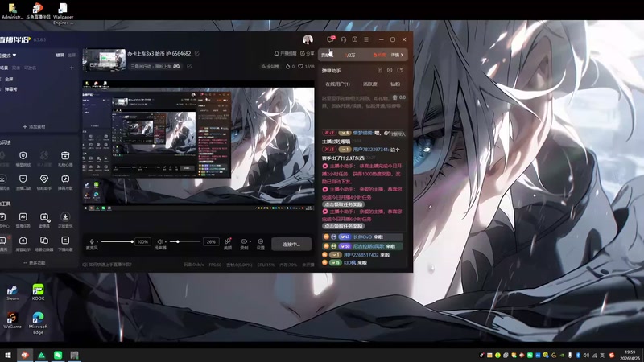Switch to 竖屏 portrait option
This screenshot has width=644, height=362.
(72, 55)
